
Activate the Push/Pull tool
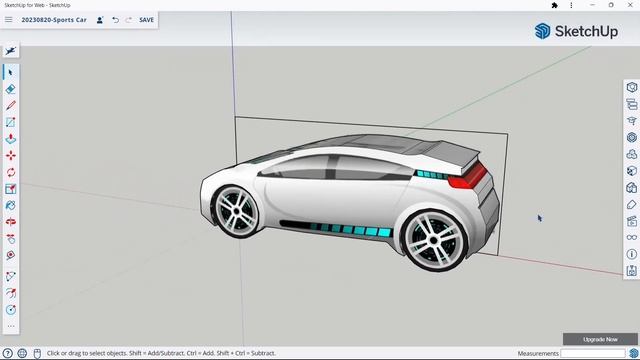click(x=11, y=139)
